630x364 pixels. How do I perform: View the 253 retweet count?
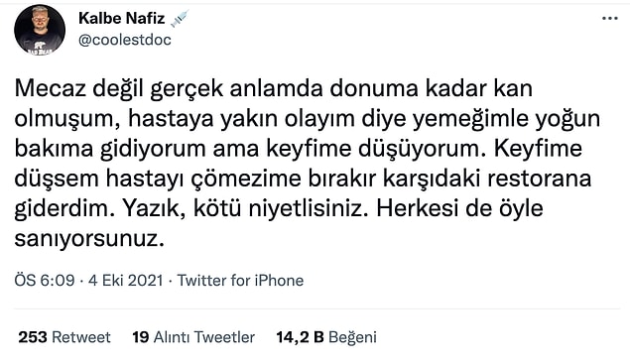33,337
